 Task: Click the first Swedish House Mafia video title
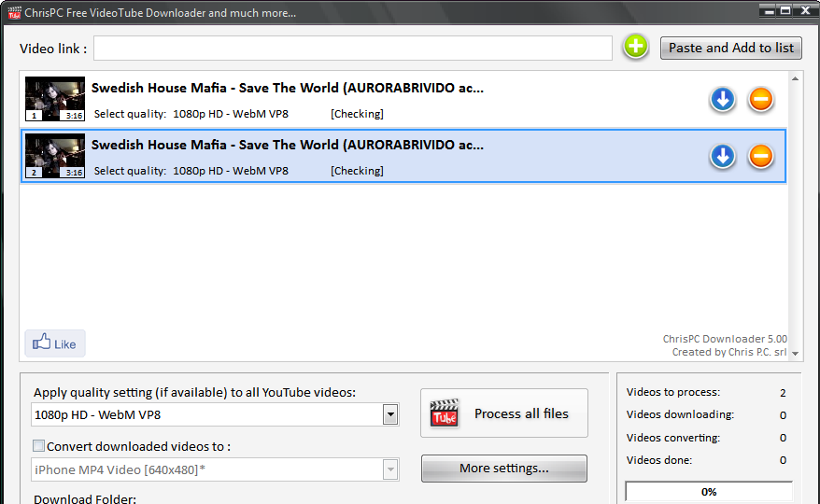(x=288, y=88)
